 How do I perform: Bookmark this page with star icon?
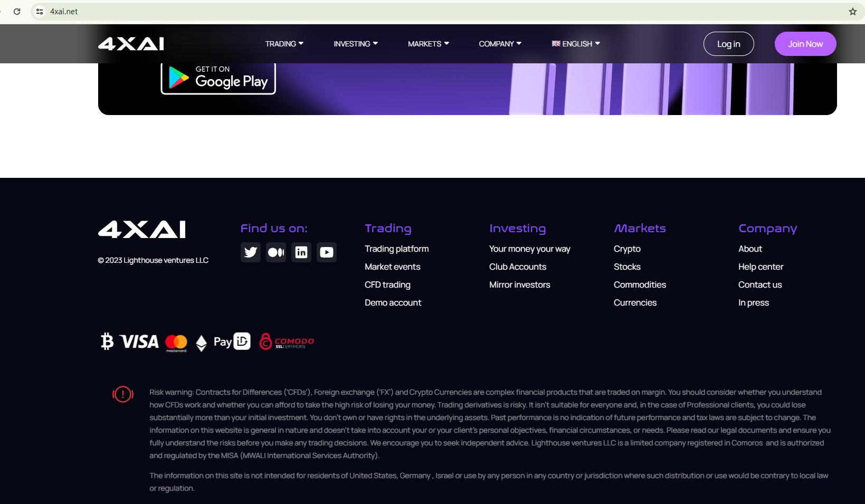[x=852, y=12]
